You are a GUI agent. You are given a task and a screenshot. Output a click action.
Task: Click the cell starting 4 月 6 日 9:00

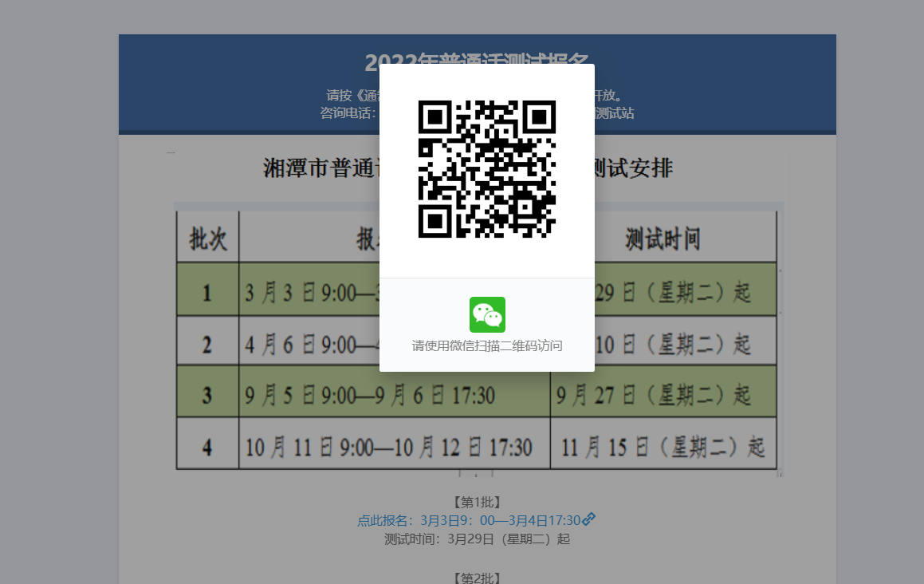click(309, 341)
